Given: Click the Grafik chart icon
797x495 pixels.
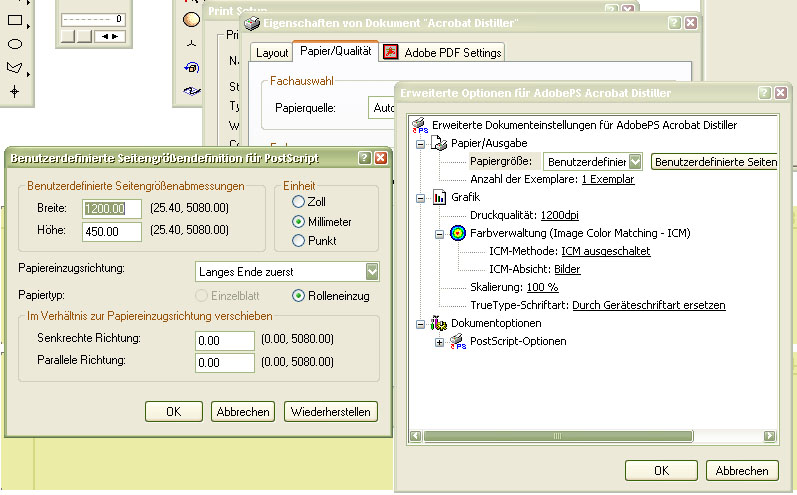Looking at the screenshot, I should [439, 197].
